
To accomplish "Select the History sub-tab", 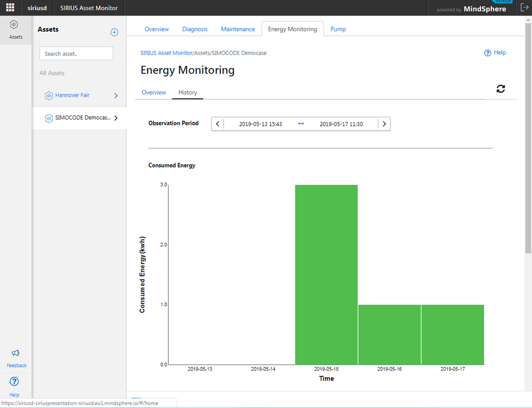I will (x=188, y=92).
